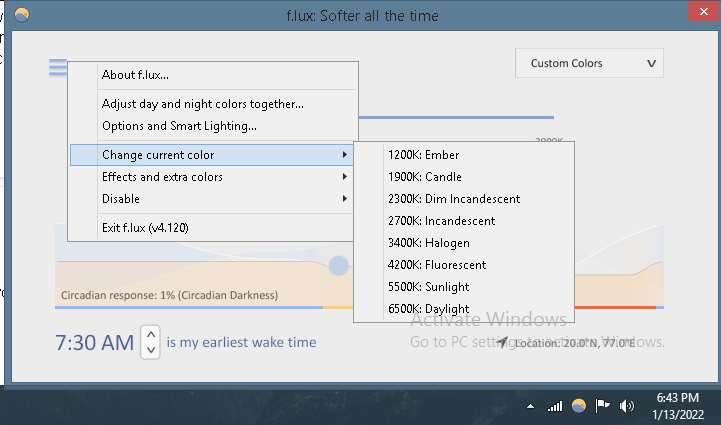The width and height of the screenshot is (721, 425).
Task: Click 'is my earliest wake time' label
Action: (x=241, y=343)
